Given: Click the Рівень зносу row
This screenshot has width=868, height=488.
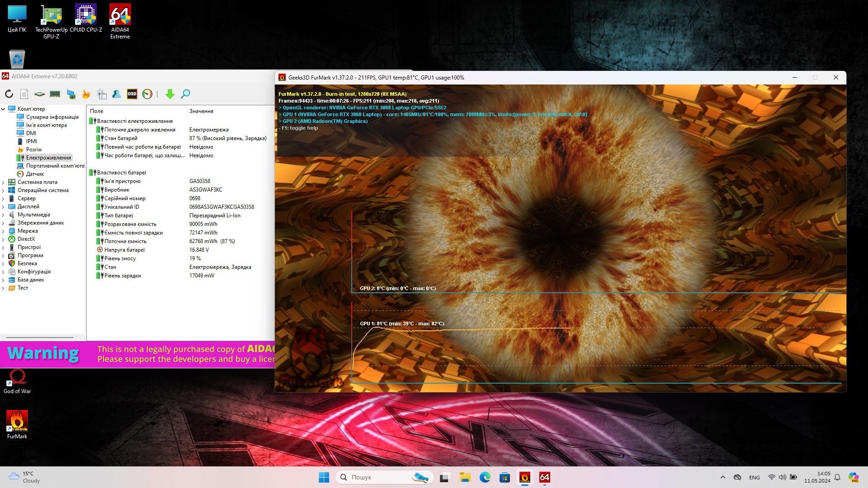Looking at the screenshot, I should 181,258.
